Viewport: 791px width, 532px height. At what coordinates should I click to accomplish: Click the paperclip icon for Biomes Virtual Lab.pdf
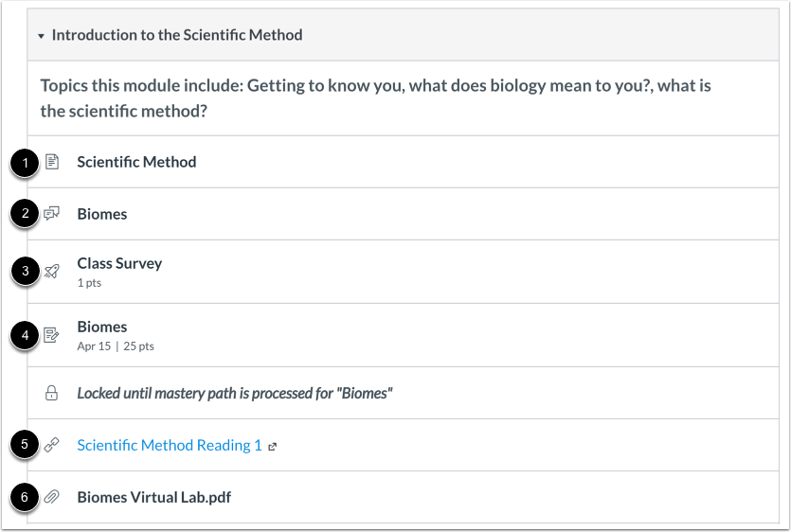point(52,497)
